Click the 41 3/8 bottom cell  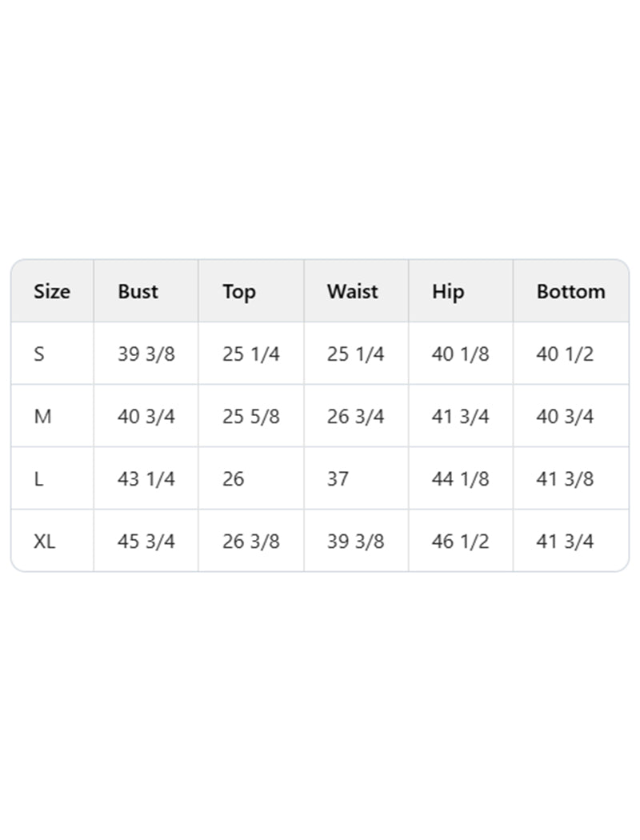[565, 478]
